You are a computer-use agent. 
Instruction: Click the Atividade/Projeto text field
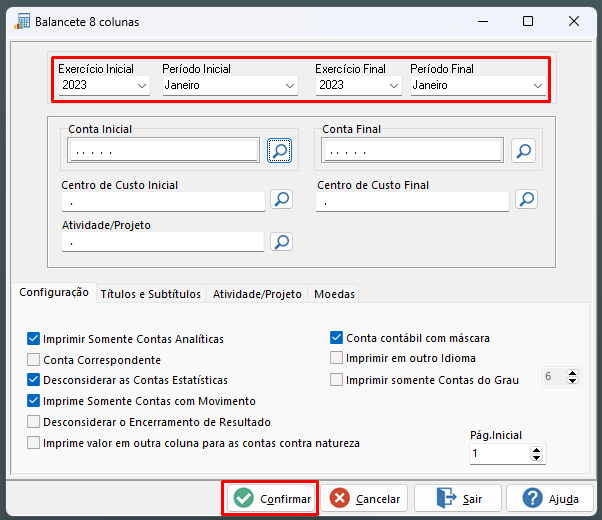point(163,242)
